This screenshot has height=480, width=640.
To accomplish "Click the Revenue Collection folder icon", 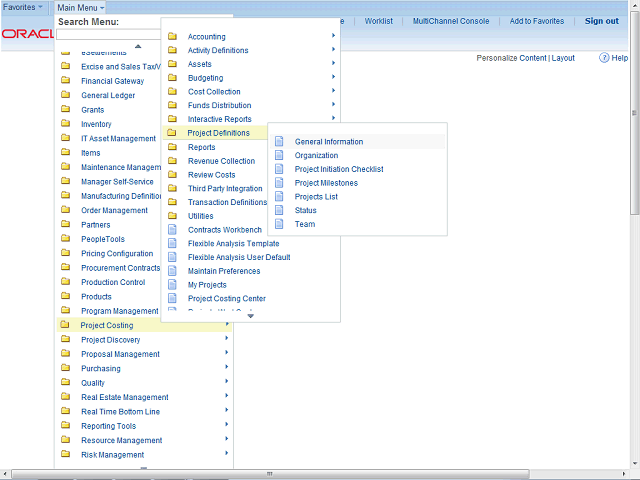I will (173, 161).
